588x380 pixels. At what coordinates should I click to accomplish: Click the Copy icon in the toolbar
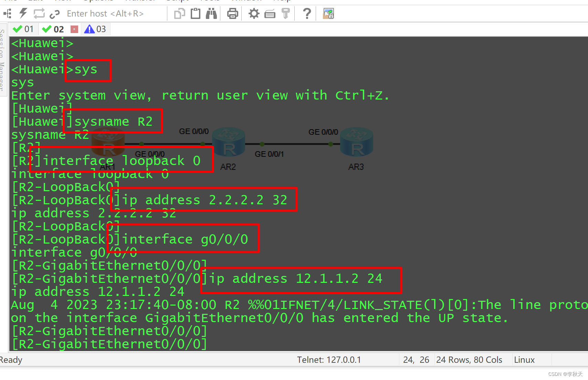(x=179, y=14)
